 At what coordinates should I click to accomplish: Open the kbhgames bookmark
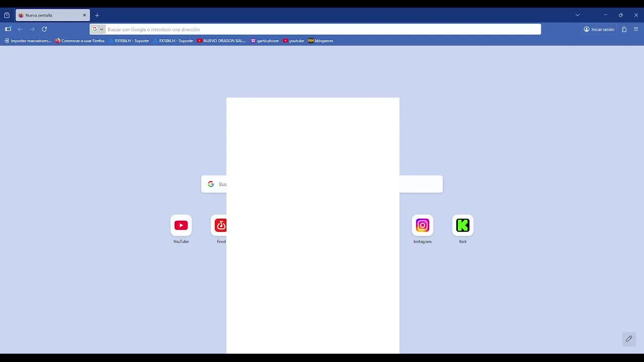pyautogui.click(x=321, y=41)
